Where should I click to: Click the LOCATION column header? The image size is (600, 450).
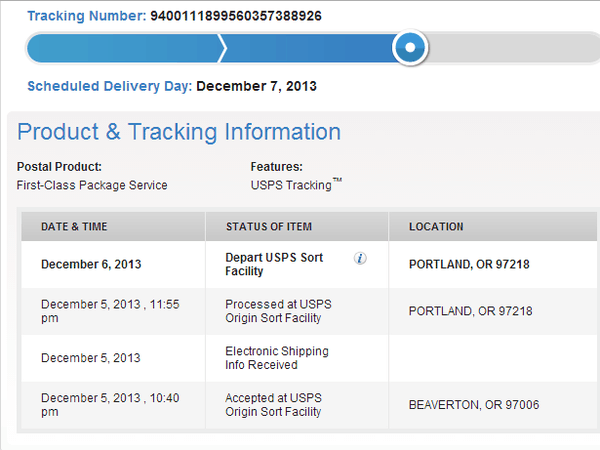436,227
